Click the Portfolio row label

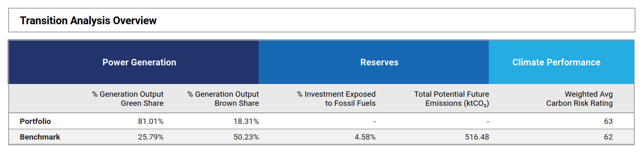pyautogui.click(x=35, y=121)
